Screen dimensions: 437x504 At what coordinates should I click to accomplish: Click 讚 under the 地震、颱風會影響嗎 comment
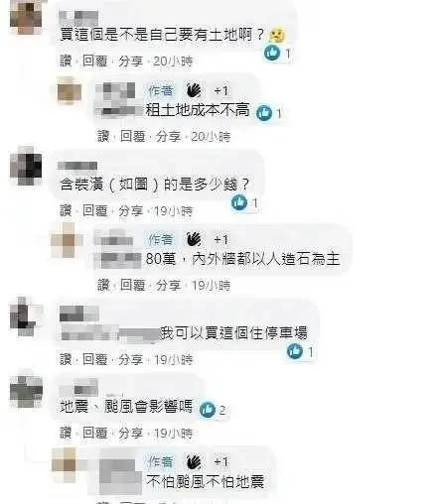pos(66,433)
